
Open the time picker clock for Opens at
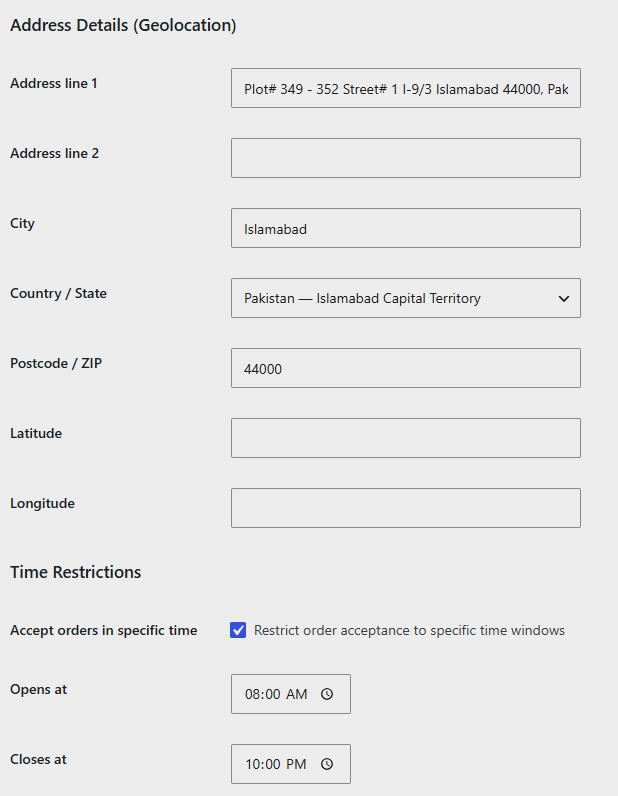[327, 694]
